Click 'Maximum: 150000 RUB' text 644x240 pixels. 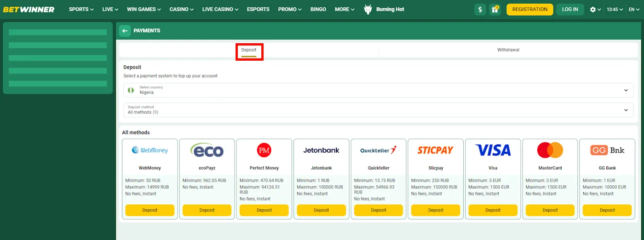(434, 187)
